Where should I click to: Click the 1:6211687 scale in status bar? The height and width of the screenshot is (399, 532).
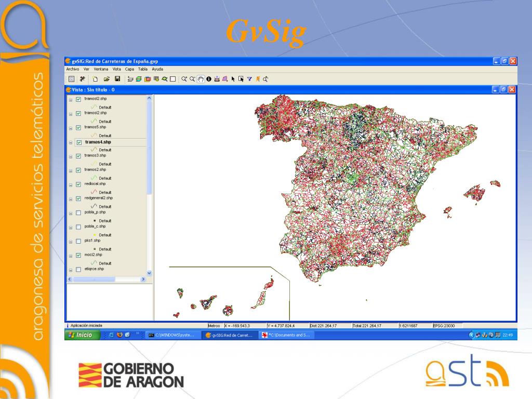click(408, 326)
